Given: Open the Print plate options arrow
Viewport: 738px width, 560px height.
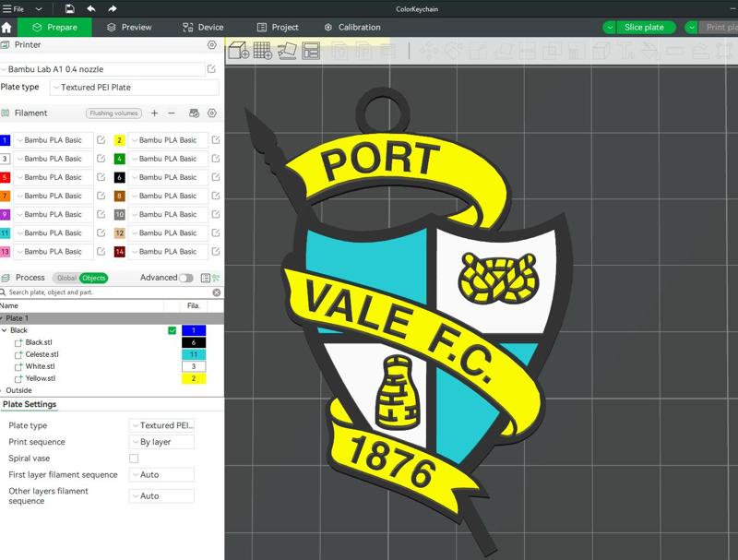Looking at the screenshot, I should click(x=691, y=28).
